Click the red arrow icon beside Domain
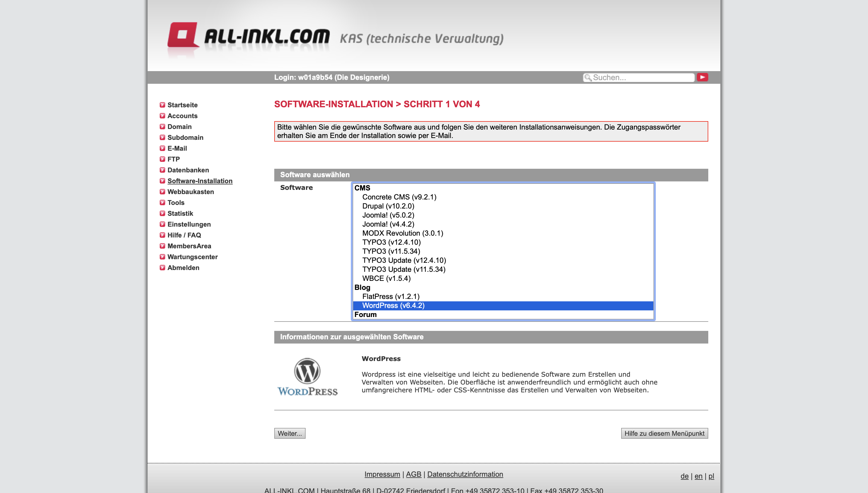The width and height of the screenshot is (868, 493). (x=162, y=127)
